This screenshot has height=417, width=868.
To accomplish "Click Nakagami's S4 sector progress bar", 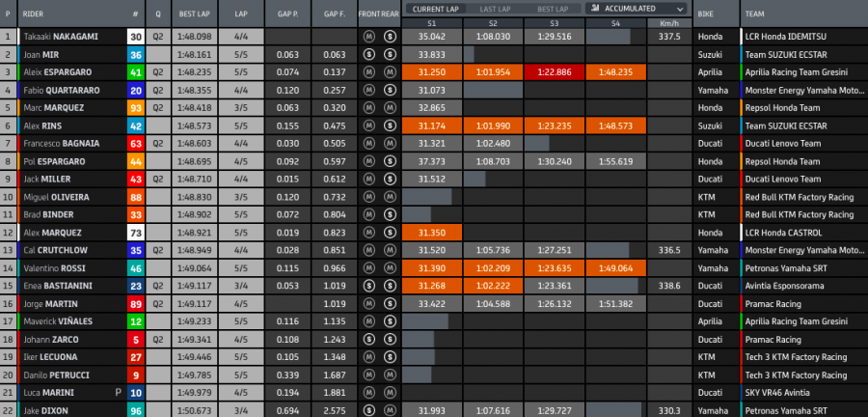I will pos(608,37).
